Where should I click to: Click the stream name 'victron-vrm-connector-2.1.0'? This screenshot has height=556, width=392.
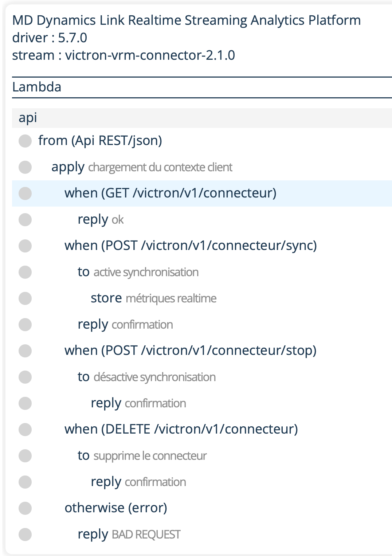click(150, 55)
